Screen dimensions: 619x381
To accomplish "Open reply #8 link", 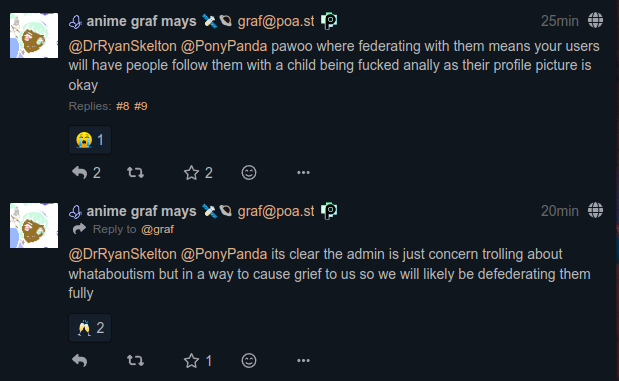I will (x=123, y=106).
